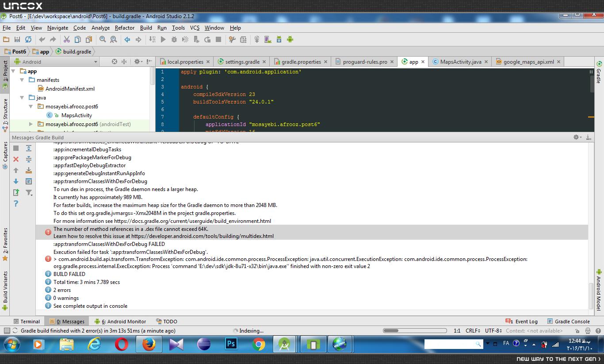Screen dimensions: 604x364
Task: Click the Synchronize toolbar icon
Action: [28, 39]
